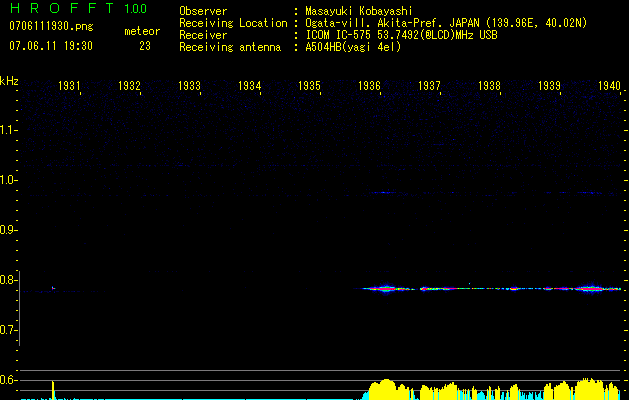Click the ICOM IC-575 53.7492 MHz text
The image size is (629, 400).
click(x=402, y=35)
